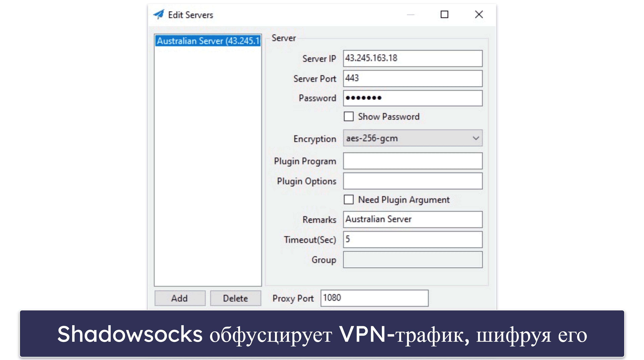
Task: Toggle the Need Plugin Argument checkbox
Action: click(x=348, y=200)
